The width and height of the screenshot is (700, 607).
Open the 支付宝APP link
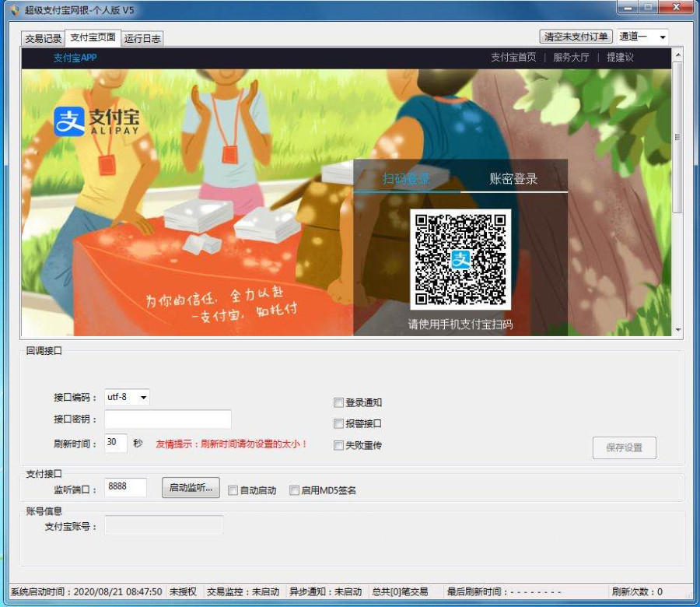[75, 58]
